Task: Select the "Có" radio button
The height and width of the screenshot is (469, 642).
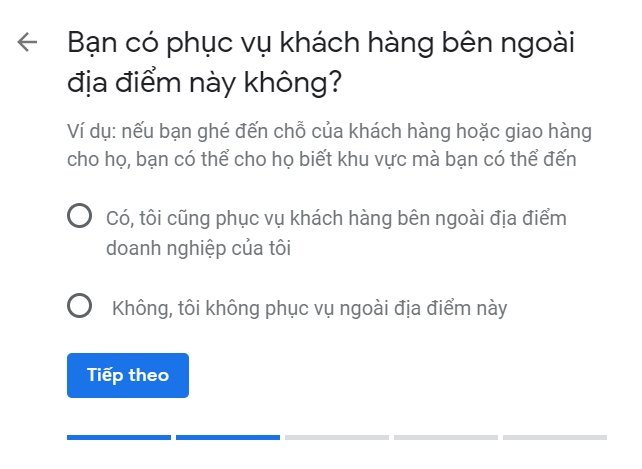Action: (x=79, y=217)
